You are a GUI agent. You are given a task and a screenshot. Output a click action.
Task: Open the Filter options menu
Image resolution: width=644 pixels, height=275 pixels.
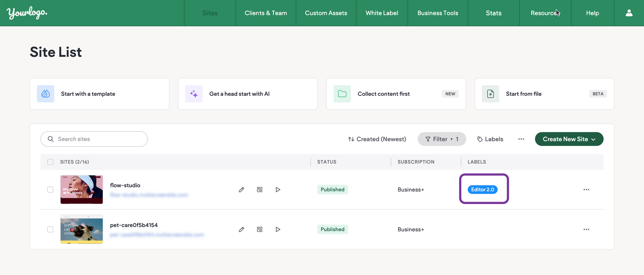441,139
